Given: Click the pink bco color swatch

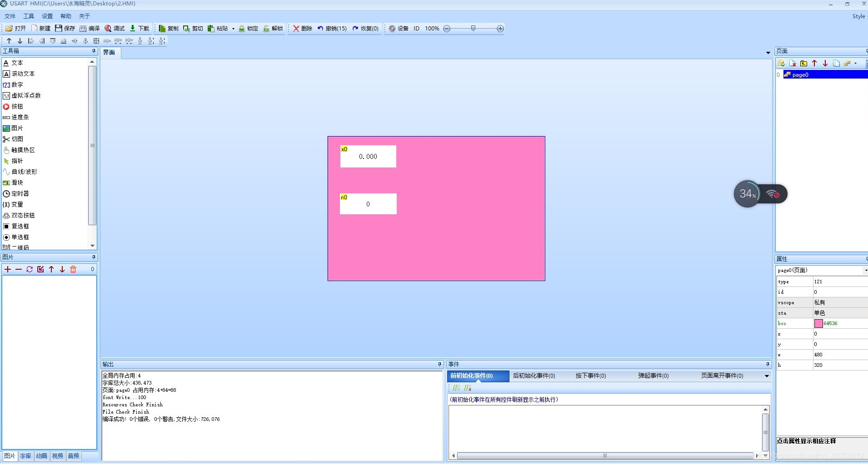Looking at the screenshot, I should [818, 323].
